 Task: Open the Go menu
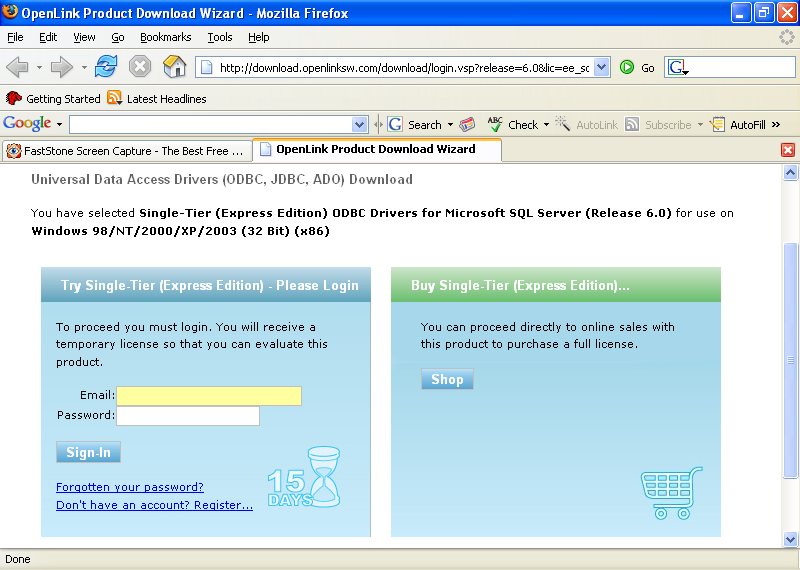point(118,37)
